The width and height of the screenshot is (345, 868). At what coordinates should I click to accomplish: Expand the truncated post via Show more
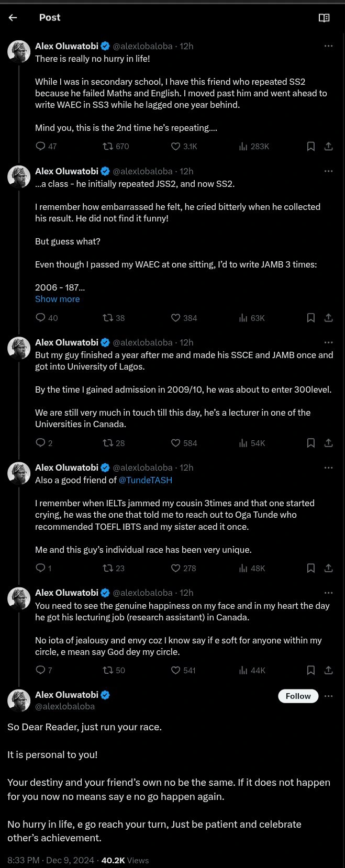[x=58, y=299]
